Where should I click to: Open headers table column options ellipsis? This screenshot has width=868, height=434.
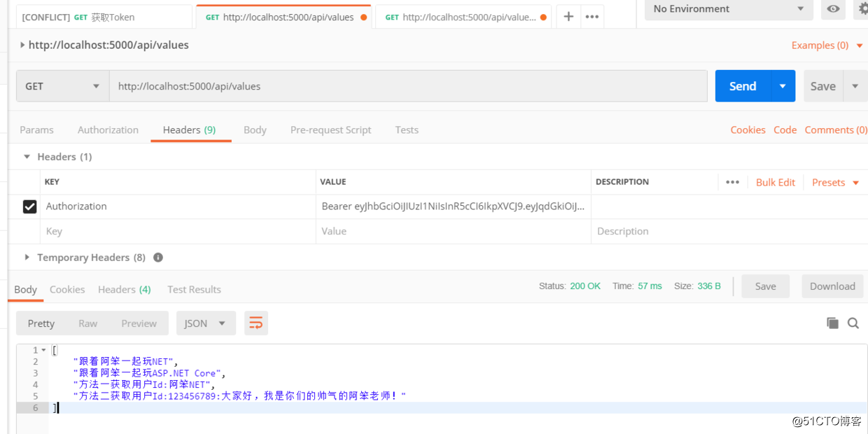(732, 182)
